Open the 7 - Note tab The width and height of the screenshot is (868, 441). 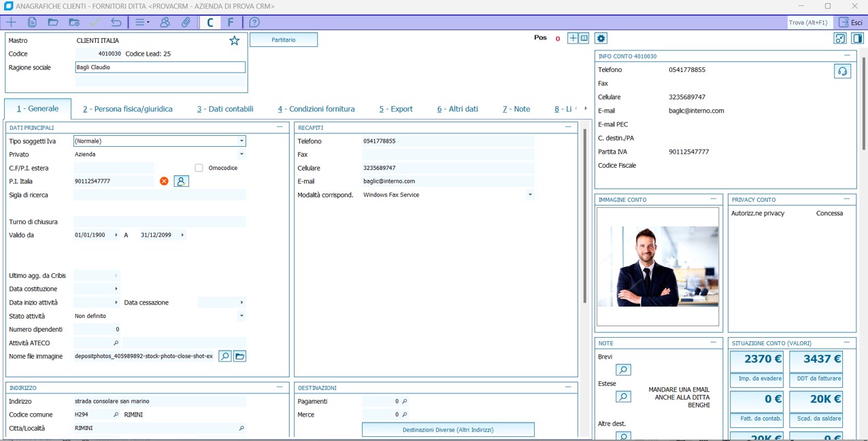[x=516, y=109]
